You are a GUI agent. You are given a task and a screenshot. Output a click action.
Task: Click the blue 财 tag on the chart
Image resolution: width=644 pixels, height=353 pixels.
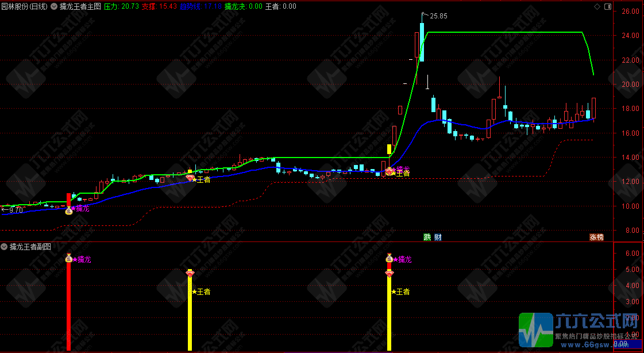(x=438, y=237)
